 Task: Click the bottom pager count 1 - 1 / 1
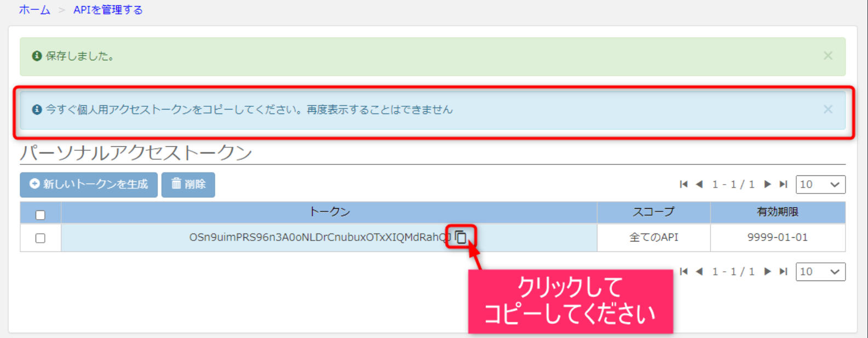coord(733,272)
